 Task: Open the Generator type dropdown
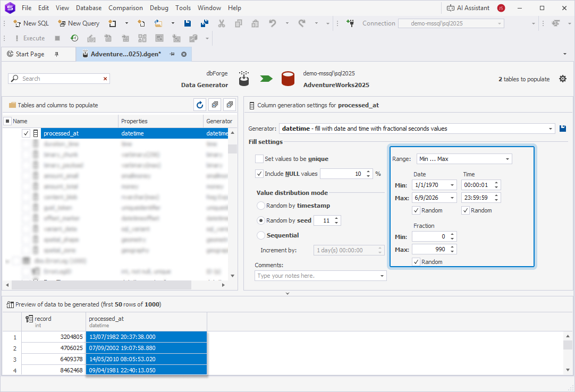coord(550,129)
